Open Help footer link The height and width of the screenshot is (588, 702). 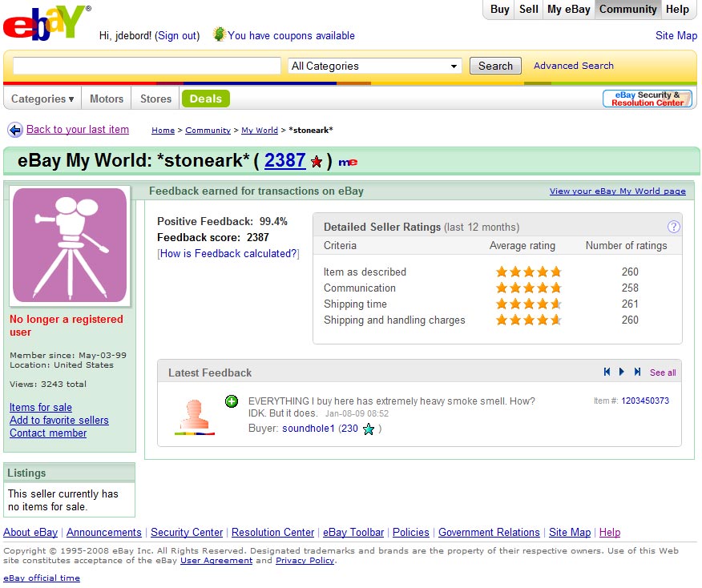pos(610,532)
